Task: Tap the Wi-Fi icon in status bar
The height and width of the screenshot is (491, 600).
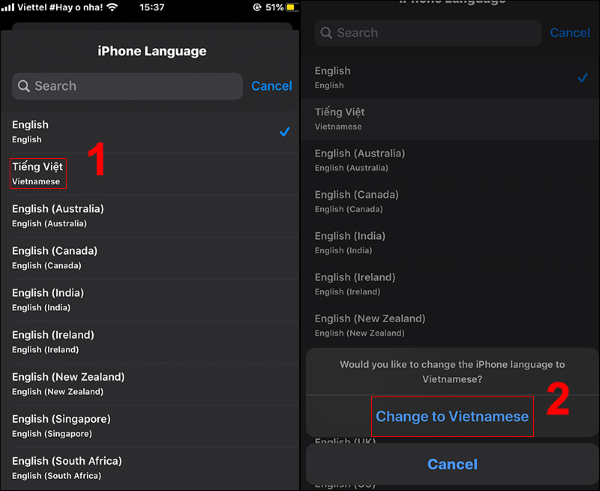Action: coord(112,7)
